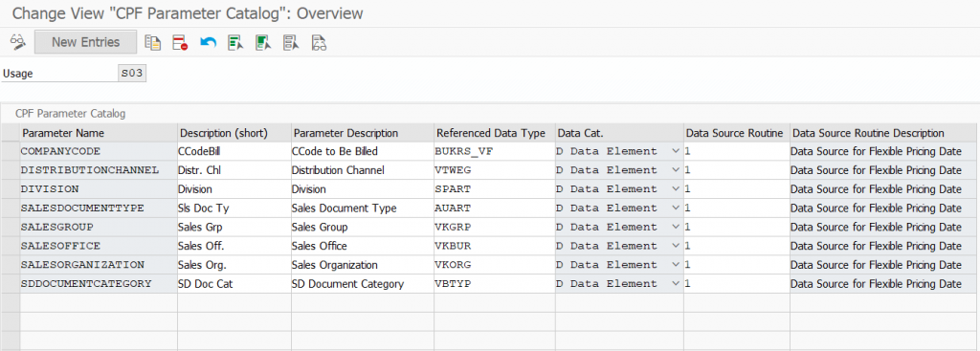Click the Usage field showing S03
The width and height of the screenshot is (980, 351).
[x=132, y=74]
